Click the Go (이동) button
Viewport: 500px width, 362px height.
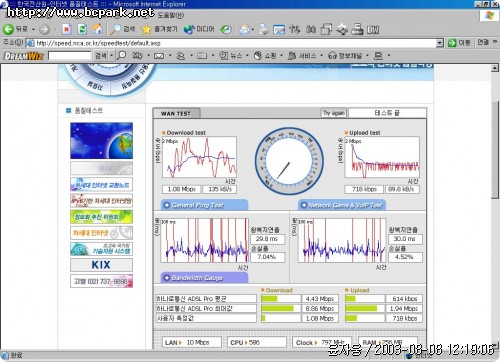pyautogui.click(x=459, y=43)
